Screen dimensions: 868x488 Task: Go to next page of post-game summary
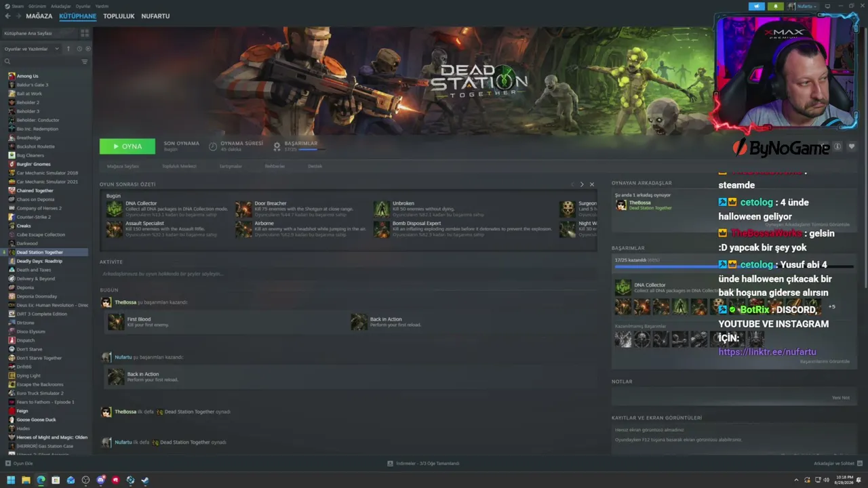point(581,184)
